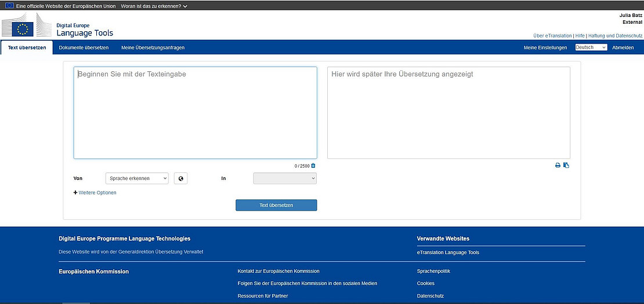The width and height of the screenshot is (644, 304).
Task: Click the trash icon to clear text
Action: 313,166
